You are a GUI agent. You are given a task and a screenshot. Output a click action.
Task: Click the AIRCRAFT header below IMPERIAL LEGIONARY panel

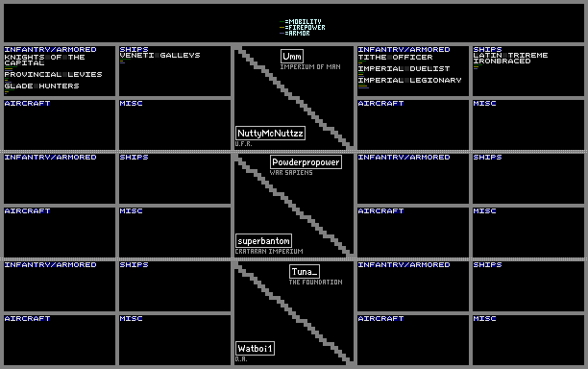tap(381, 103)
